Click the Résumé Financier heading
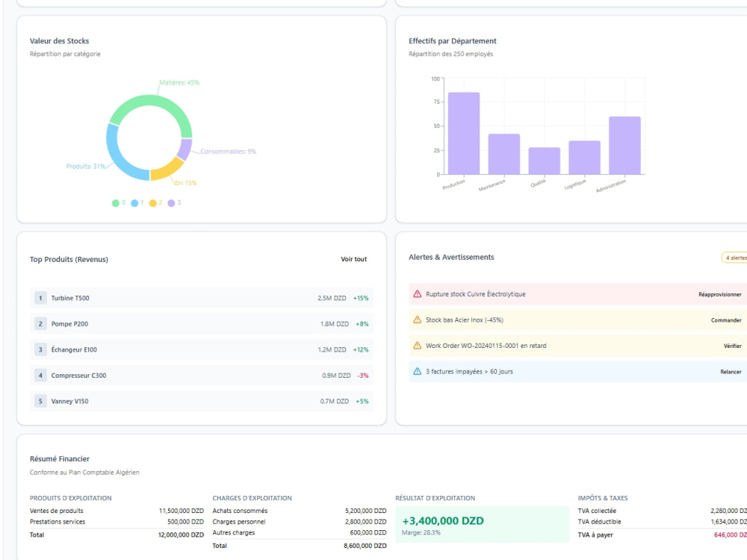 pos(60,458)
